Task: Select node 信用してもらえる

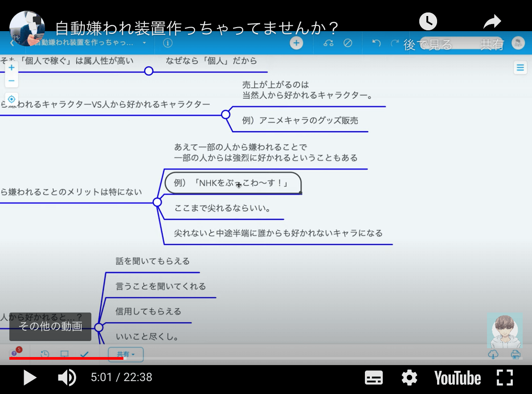Action: tap(148, 311)
